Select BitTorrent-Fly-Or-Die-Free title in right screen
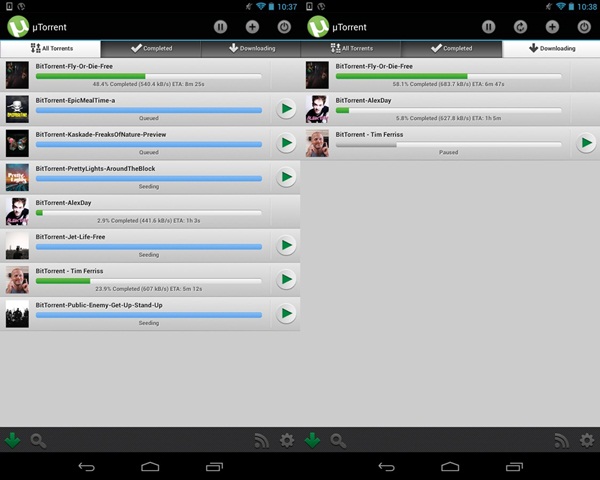This screenshot has height=480, width=600. 374,66
